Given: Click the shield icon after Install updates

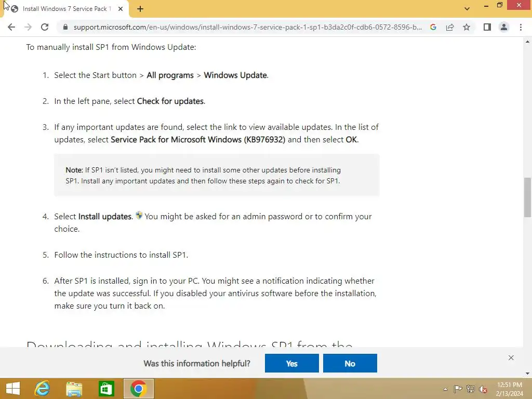Looking at the screenshot, I should pyautogui.click(x=139, y=215).
